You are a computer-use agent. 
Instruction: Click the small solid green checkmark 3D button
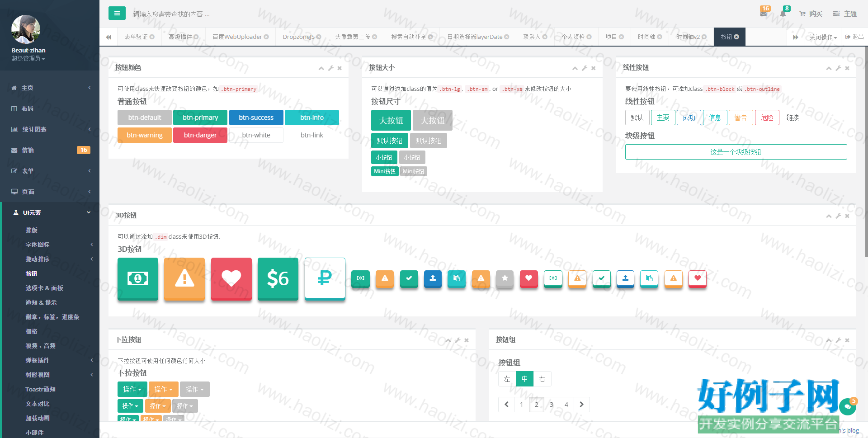click(409, 279)
